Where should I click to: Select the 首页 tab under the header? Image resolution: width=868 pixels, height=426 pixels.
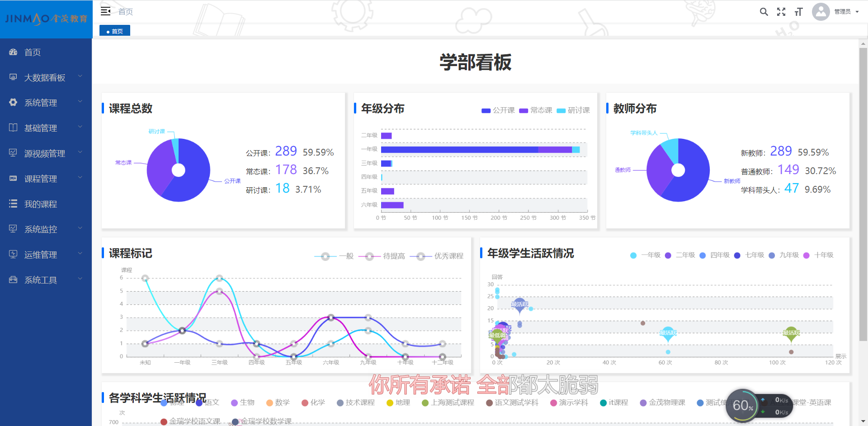[x=115, y=31]
